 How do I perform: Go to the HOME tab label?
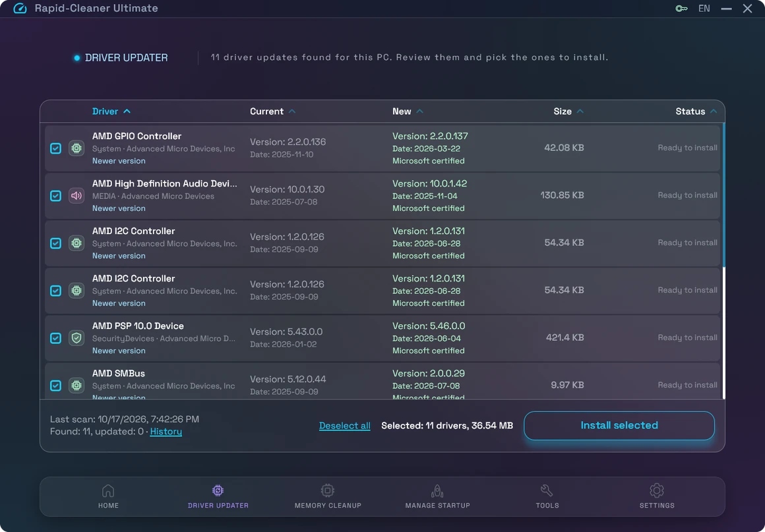pos(108,506)
